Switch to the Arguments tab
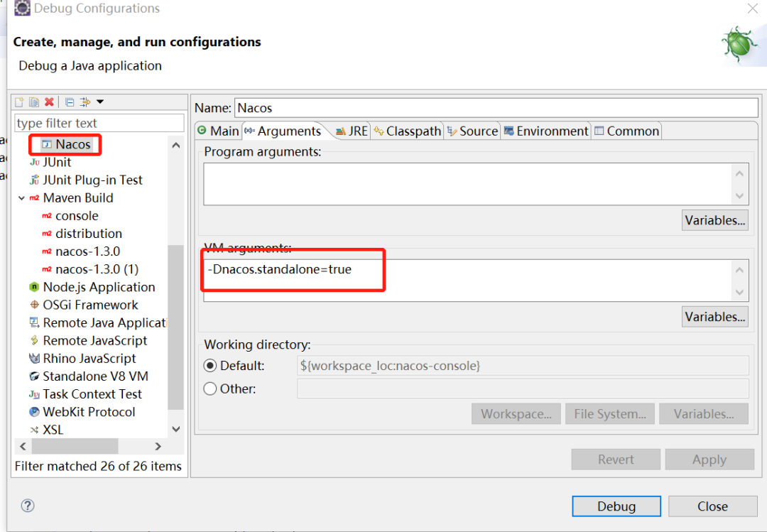The height and width of the screenshot is (532, 767). pyautogui.click(x=283, y=131)
